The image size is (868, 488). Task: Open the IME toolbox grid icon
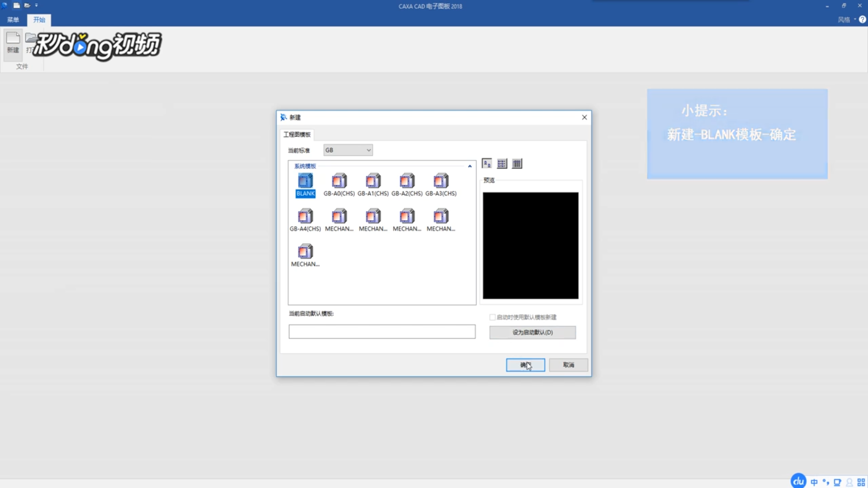click(861, 482)
